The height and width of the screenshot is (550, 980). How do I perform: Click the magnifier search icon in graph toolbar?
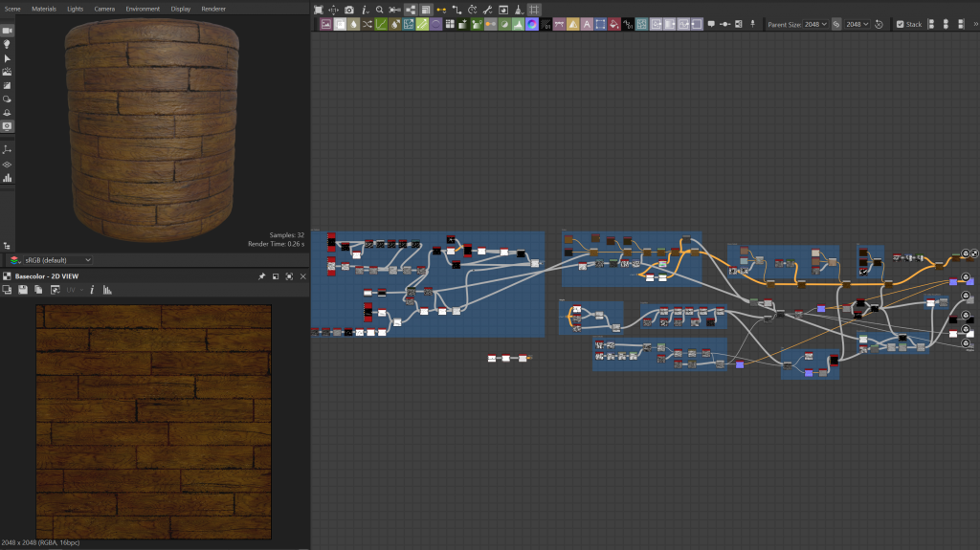(x=380, y=10)
